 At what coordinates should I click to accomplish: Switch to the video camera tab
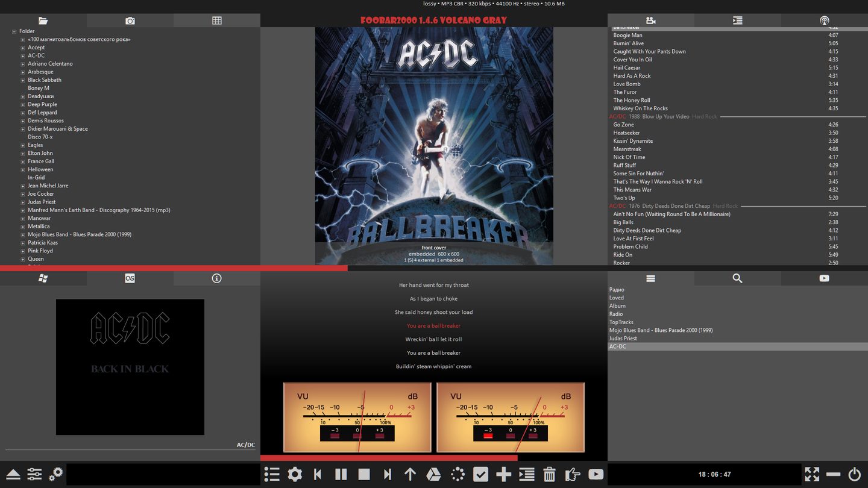pos(650,20)
